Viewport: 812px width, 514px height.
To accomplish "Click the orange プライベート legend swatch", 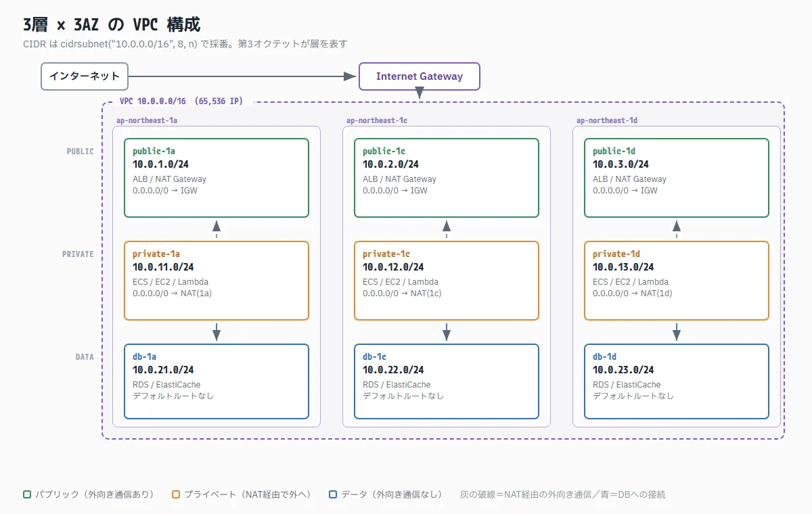I will click(176, 494).
